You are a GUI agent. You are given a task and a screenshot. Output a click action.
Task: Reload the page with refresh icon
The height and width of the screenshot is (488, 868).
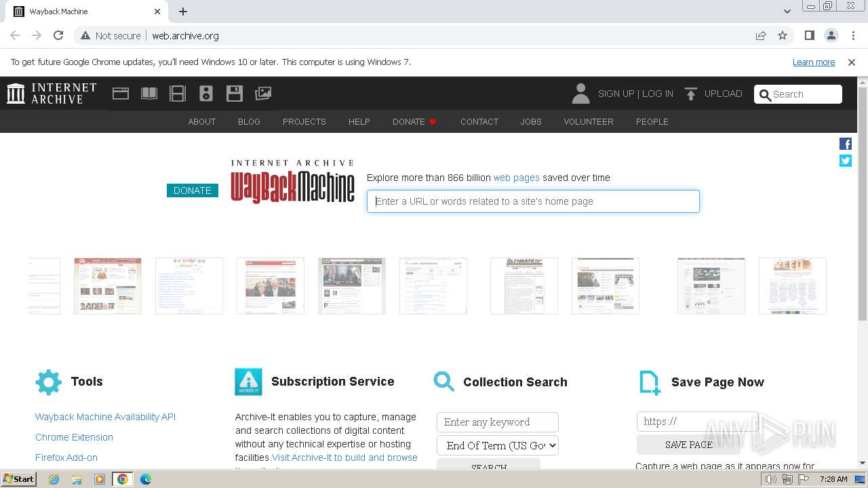(58, 35)
